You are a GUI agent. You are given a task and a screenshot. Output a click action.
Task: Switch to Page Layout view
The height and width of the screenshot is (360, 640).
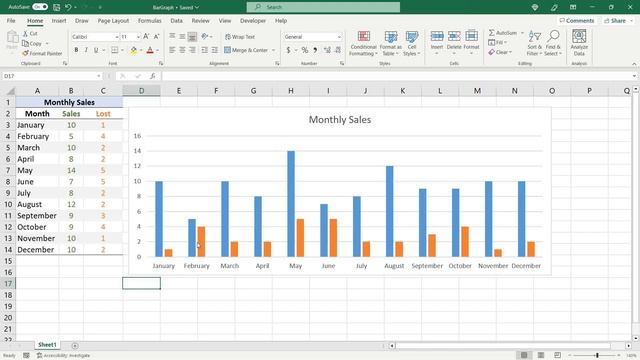click(541, 356)
